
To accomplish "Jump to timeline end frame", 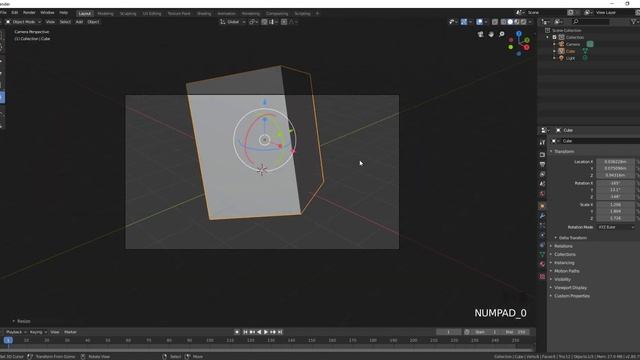I will click(x=280, y=332).
